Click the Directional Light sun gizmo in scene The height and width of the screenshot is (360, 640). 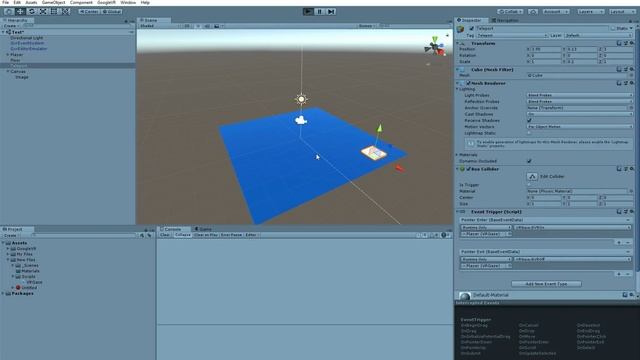[x=301, y=99]
